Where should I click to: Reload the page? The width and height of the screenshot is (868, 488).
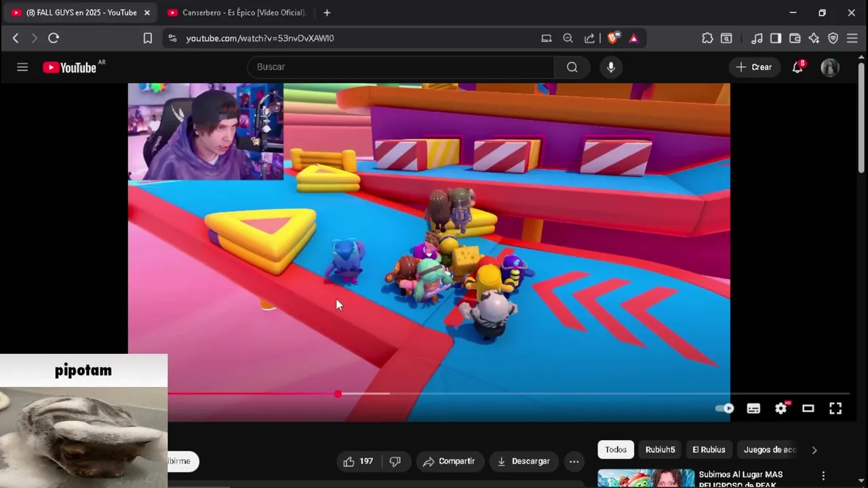(x=54, y=38)
